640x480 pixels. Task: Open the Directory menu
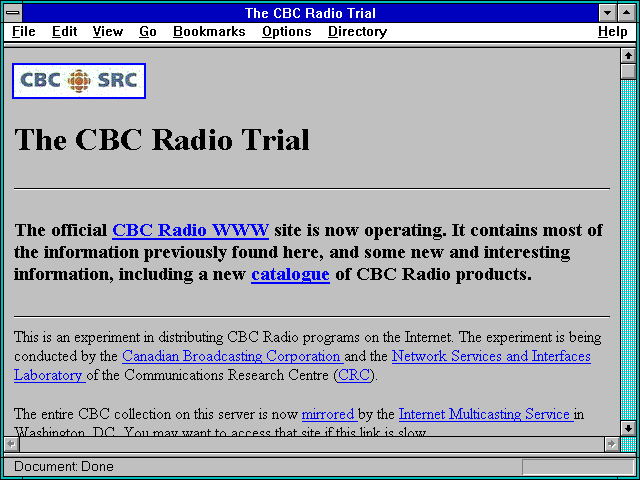click(357, 31)
